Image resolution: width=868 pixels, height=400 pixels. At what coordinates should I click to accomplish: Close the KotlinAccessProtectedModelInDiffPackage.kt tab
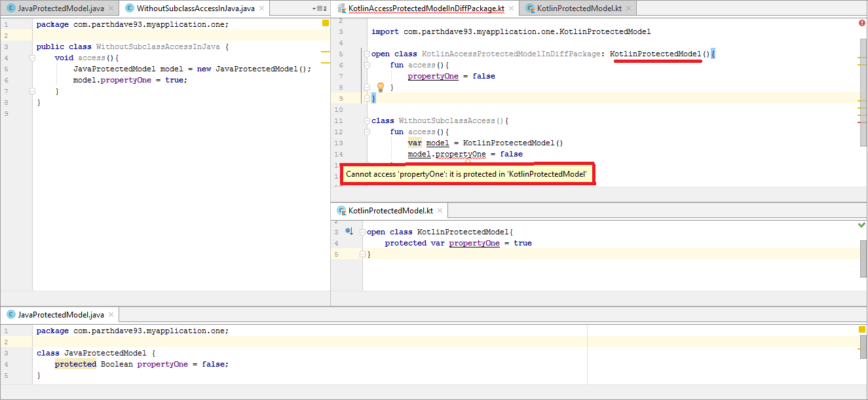(x=512, y=9)
